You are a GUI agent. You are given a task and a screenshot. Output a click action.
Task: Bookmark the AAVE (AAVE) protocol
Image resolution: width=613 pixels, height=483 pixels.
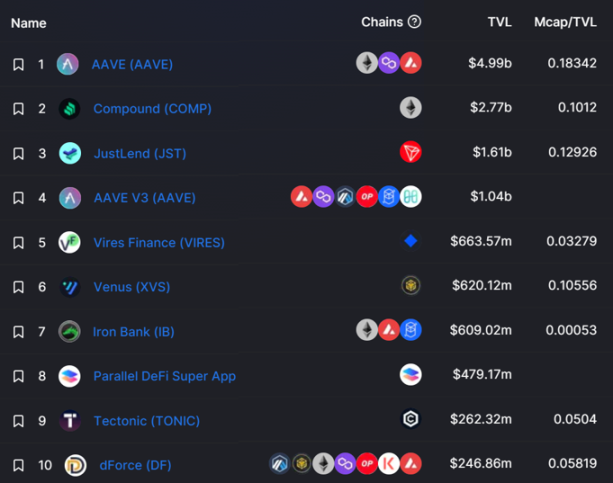tap(18, 65)
